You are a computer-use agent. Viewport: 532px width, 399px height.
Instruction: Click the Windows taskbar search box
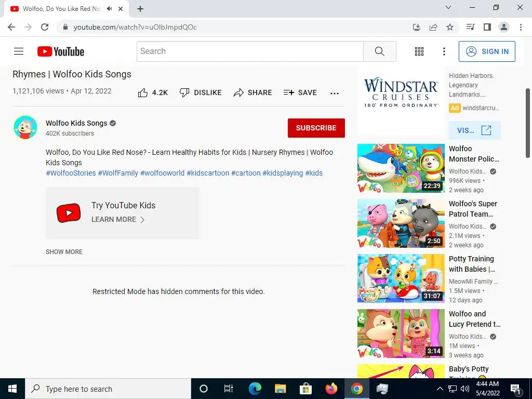click(108, 389)
